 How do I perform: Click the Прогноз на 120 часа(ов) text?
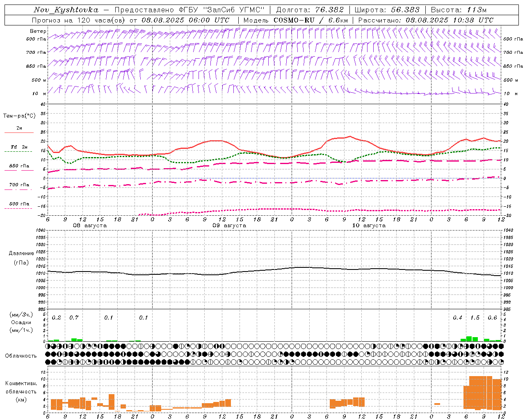pyautogui.click(x=79, y=20)
